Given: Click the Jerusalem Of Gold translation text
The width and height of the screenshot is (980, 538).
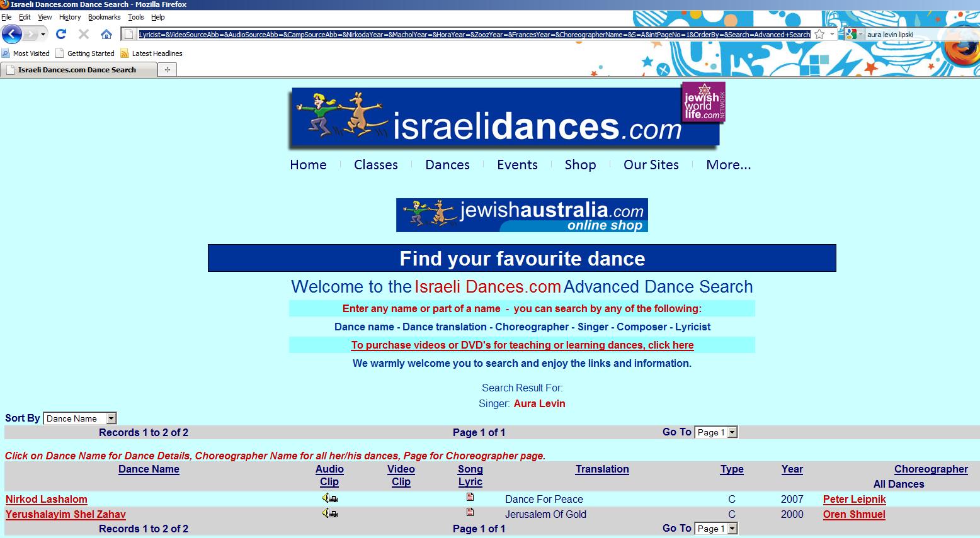Looking at the screenshot, I should click(545, 514).
